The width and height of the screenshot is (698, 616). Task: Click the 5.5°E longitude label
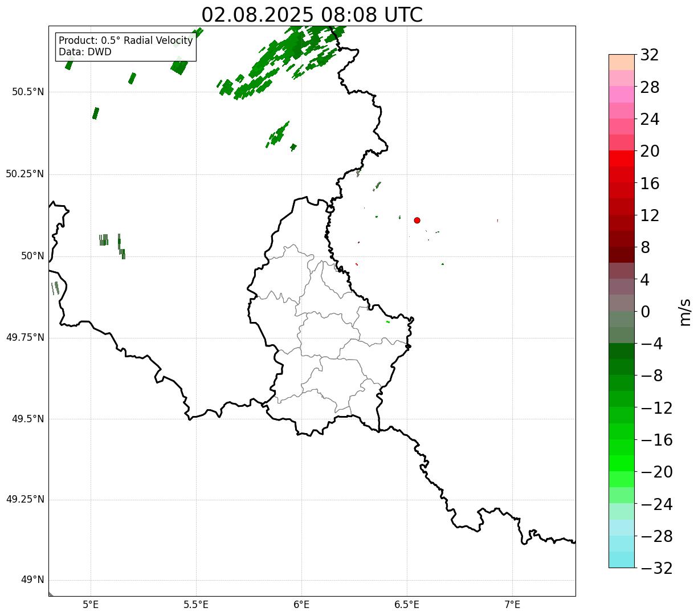(x=196, y=604)
